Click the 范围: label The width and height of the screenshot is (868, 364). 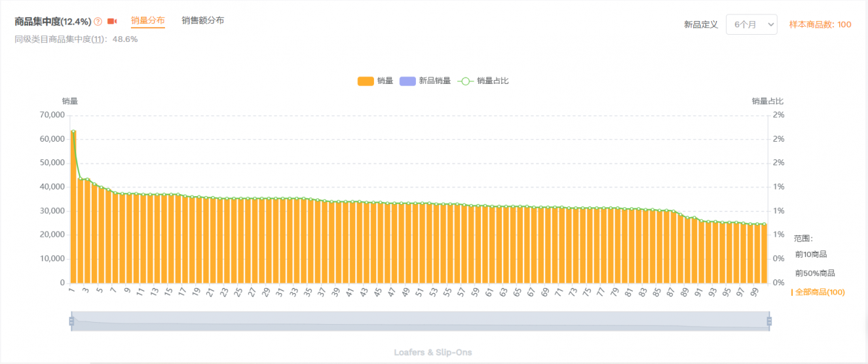(803, 238)
